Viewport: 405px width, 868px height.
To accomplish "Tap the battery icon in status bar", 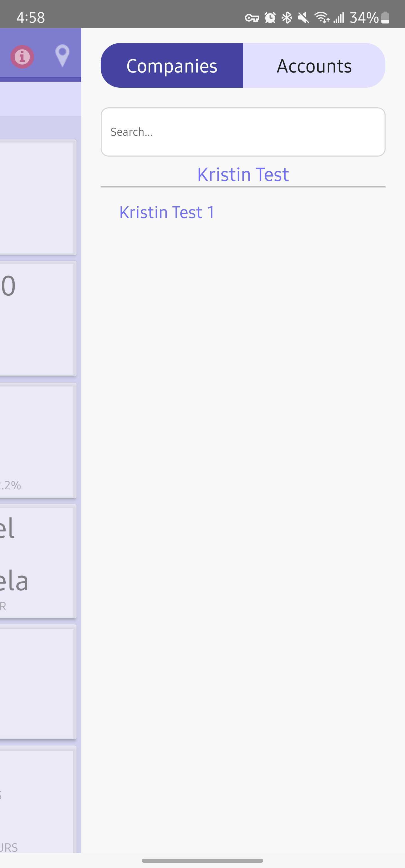I will pyautogui.click(x=385, y=17).
